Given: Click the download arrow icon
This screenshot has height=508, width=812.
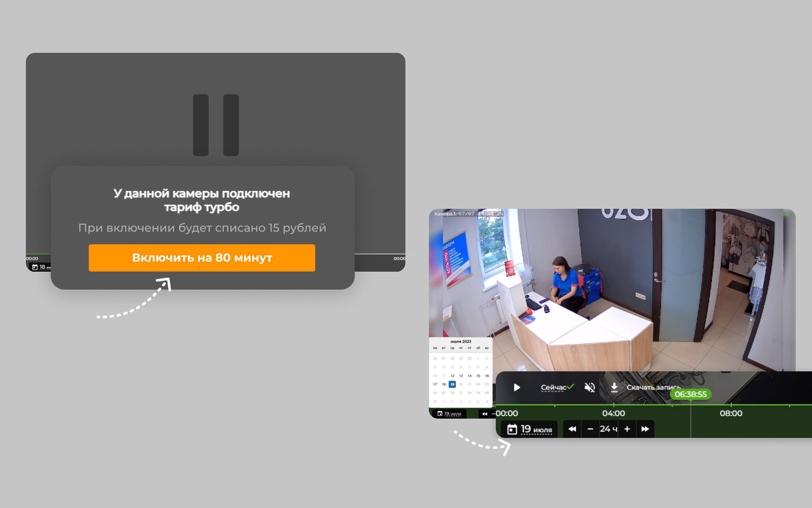Looking at the screenshot, I should click(614, 388).
